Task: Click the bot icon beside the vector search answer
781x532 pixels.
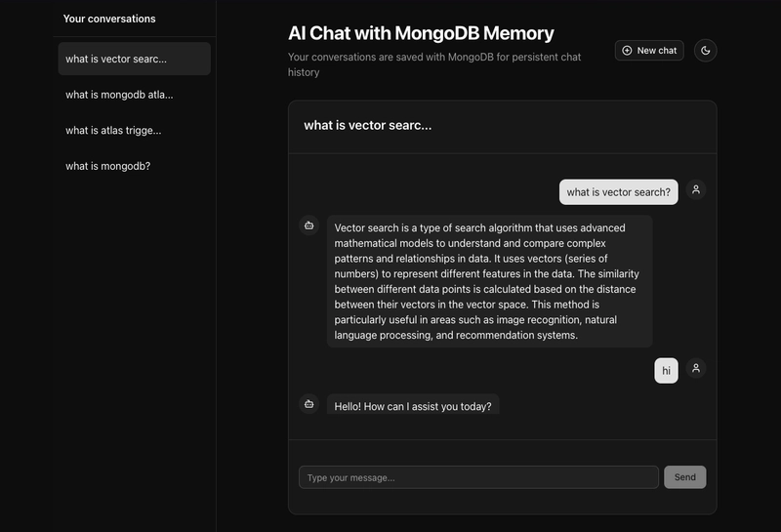Action: pos(308,225)
